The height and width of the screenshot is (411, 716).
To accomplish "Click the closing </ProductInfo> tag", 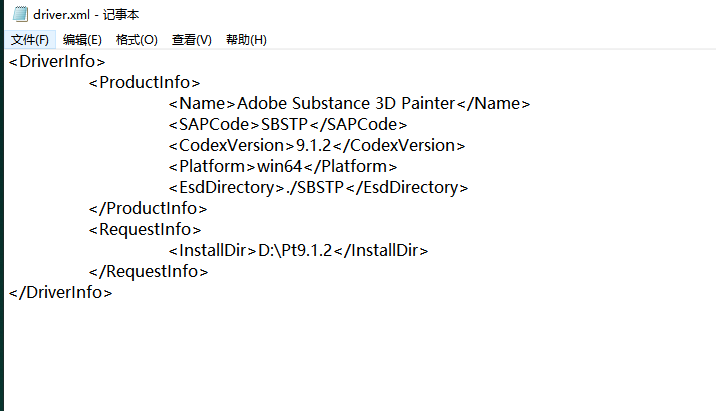I will click(x=148, y=208).
